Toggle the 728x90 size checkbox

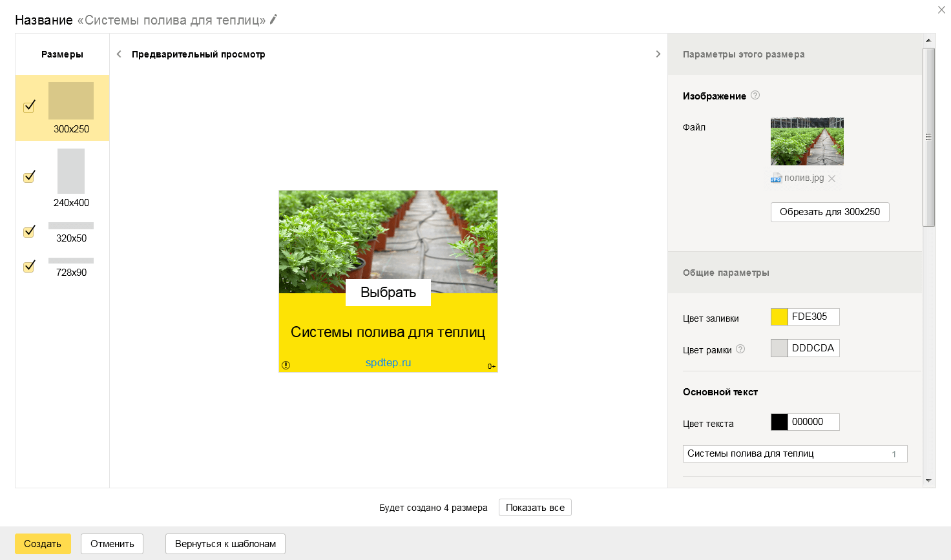click(29, 265)
